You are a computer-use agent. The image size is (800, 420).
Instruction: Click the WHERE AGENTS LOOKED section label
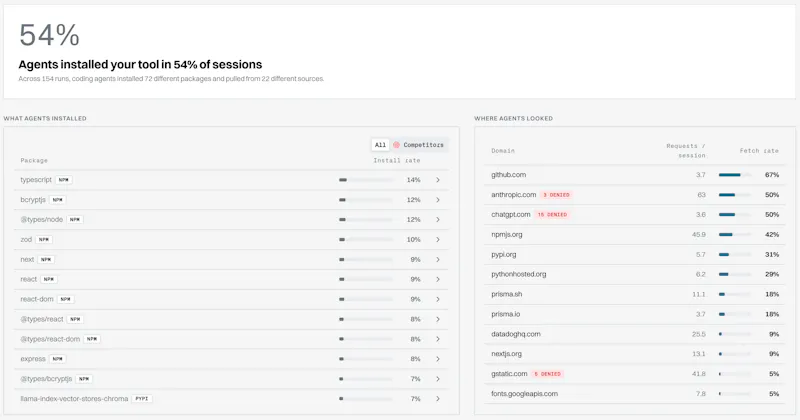tap(513, 118)
